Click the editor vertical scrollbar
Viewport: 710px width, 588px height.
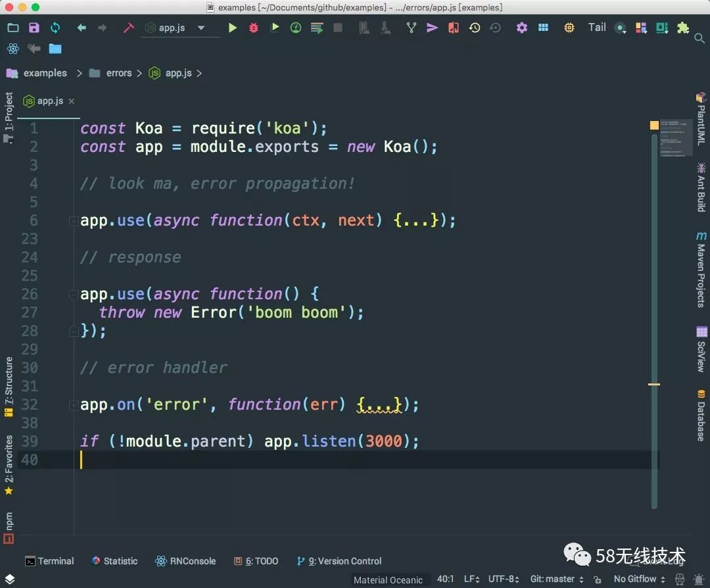(x=654, y=321)
